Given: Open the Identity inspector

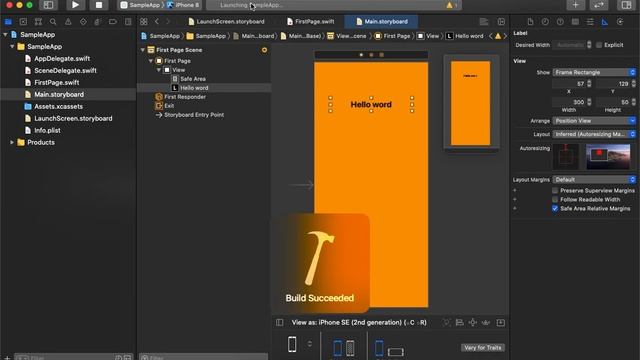Looking at the screenshot, I should pyautogui.click(x=575, y=22).
